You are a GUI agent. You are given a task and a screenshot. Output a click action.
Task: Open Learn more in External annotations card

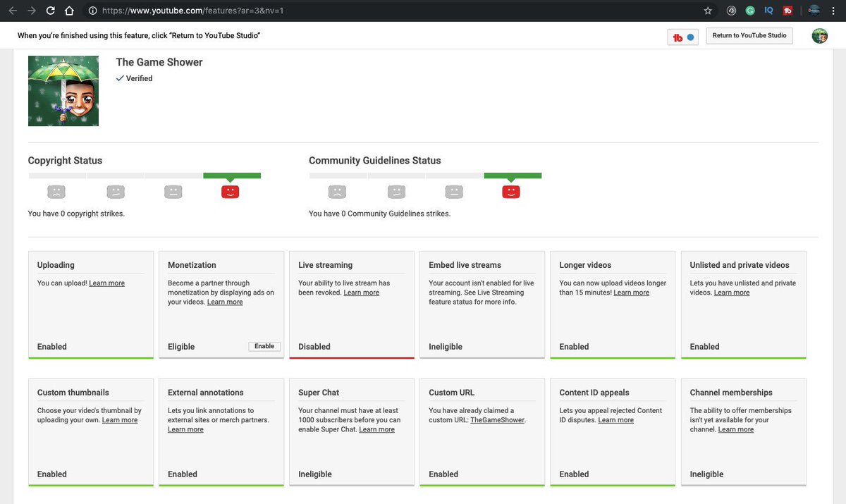pos(185,430)
